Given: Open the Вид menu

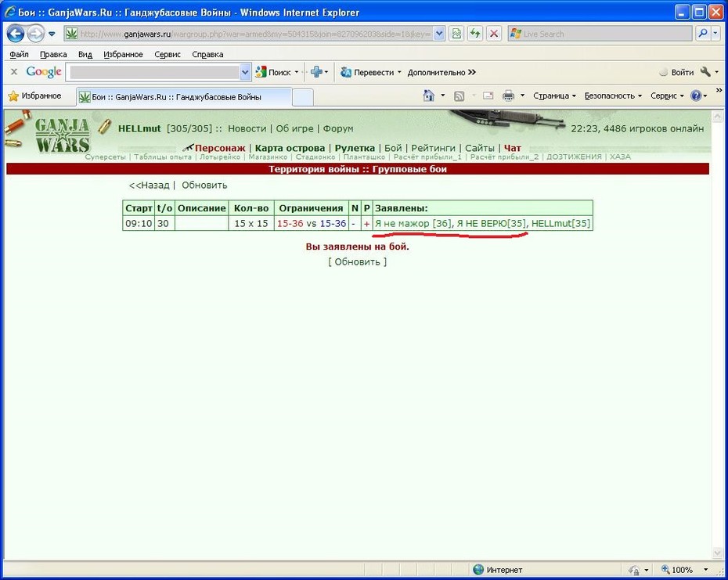Looking at the screenshot, I should click(x=85, y=54).
